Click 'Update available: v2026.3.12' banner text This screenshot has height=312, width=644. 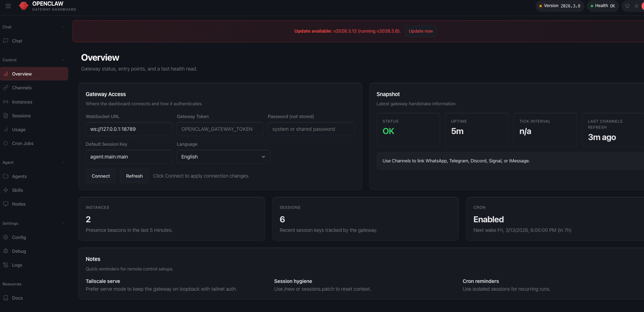click(347, 31)
